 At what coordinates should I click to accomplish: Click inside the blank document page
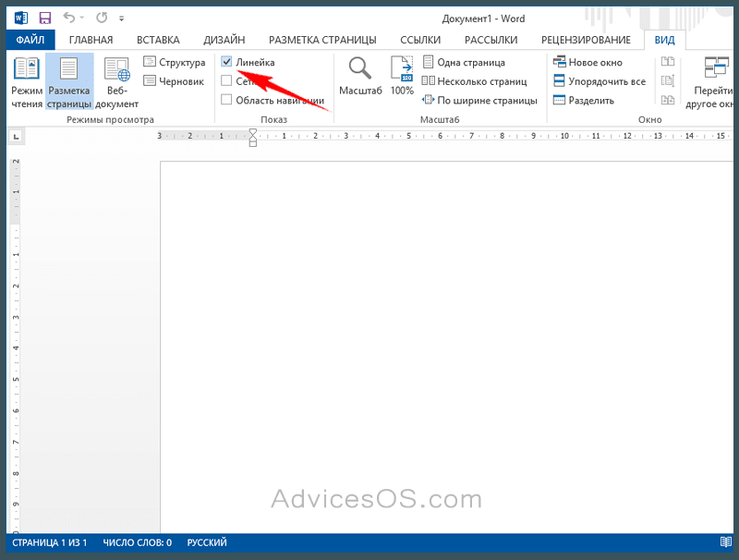(x=447, y=347)
